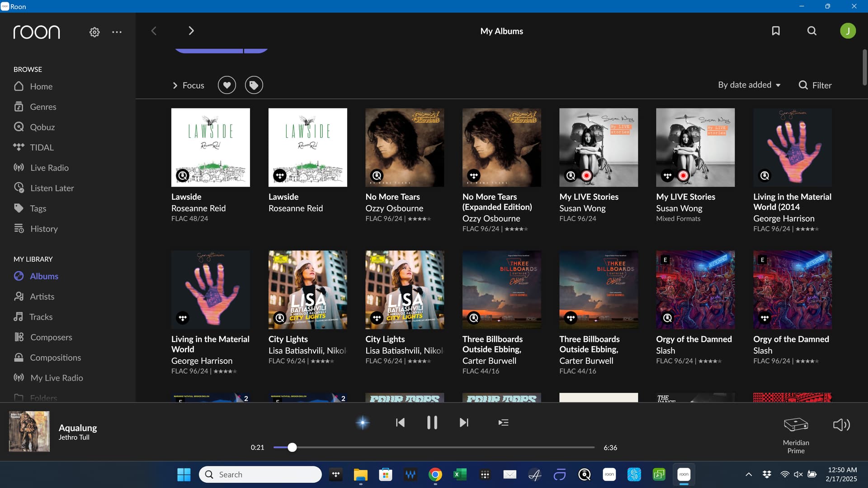Image resolution: width=868 pixels, height=488 pixels.
Task: Click the track progress slider
Action: 434,447
